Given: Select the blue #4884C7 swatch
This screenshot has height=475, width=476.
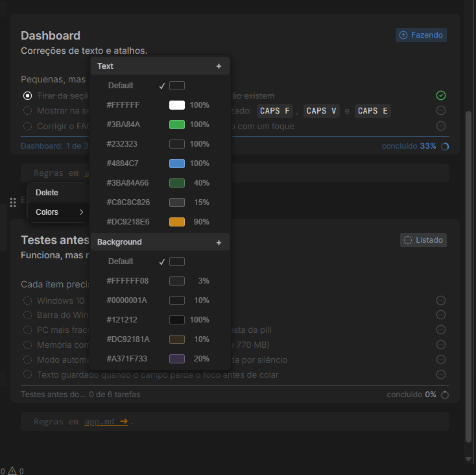Looking at the screenshot, I should pyautogui.click(x=177, y=164).
